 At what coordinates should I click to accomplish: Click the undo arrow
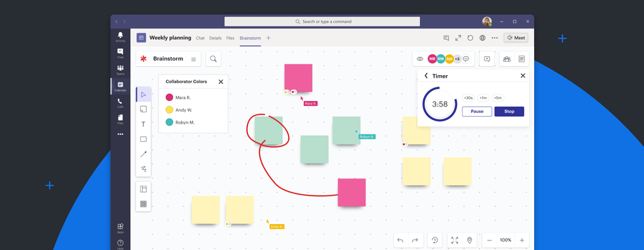click(400, 240)
